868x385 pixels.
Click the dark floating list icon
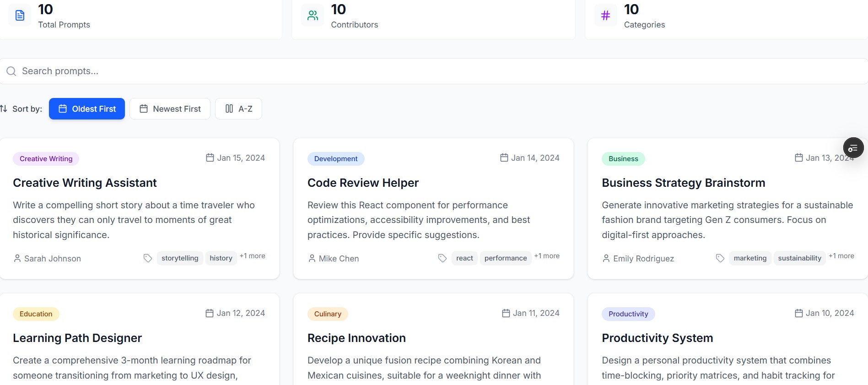pos(853,148)
